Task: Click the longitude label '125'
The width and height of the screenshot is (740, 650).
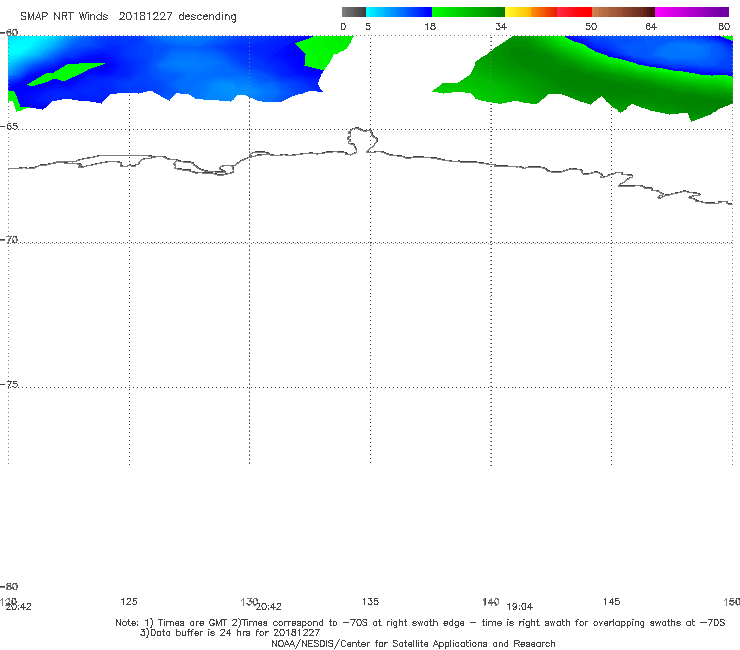Action: tap(129, 601)
